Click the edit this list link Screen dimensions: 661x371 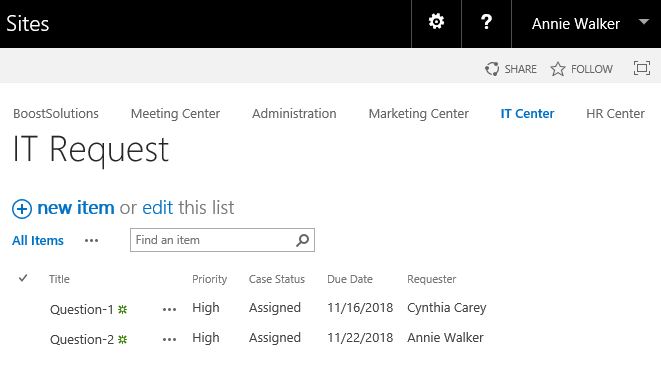157,207
